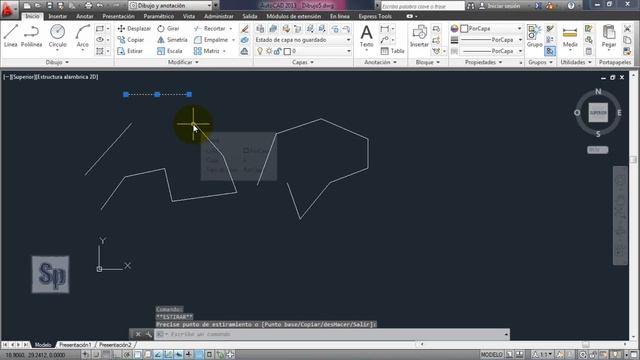
Task: Open the layer '0' dropdown list
Action: [317, 51]
